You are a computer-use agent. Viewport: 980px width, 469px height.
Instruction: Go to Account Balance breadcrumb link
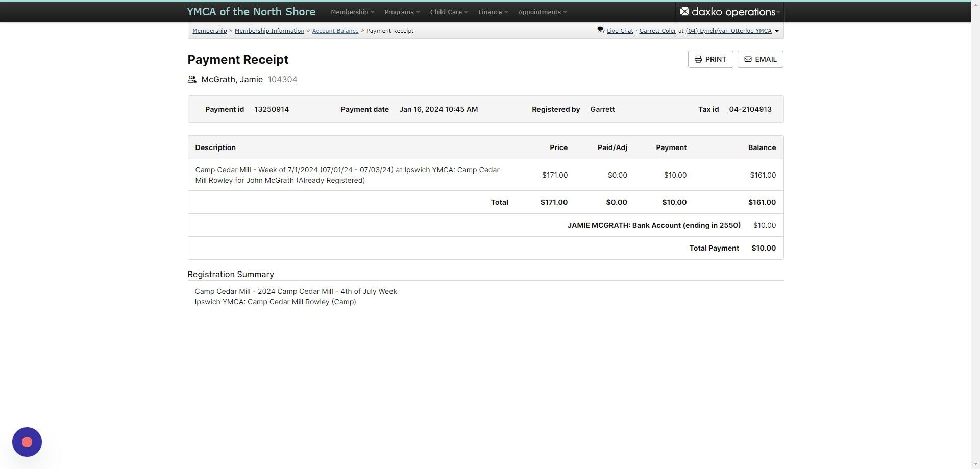point(335,31)
